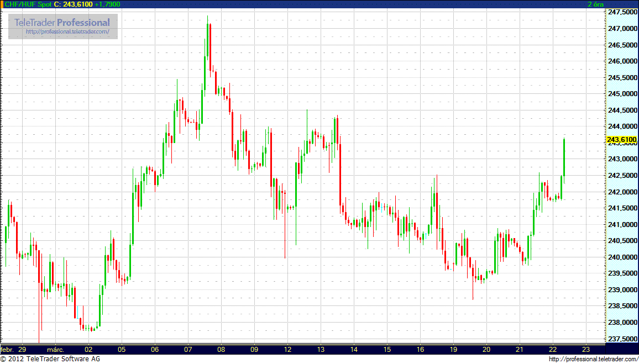Click the C: 243,6100 close value in header

pyautogui.click(x=73, y=4)
